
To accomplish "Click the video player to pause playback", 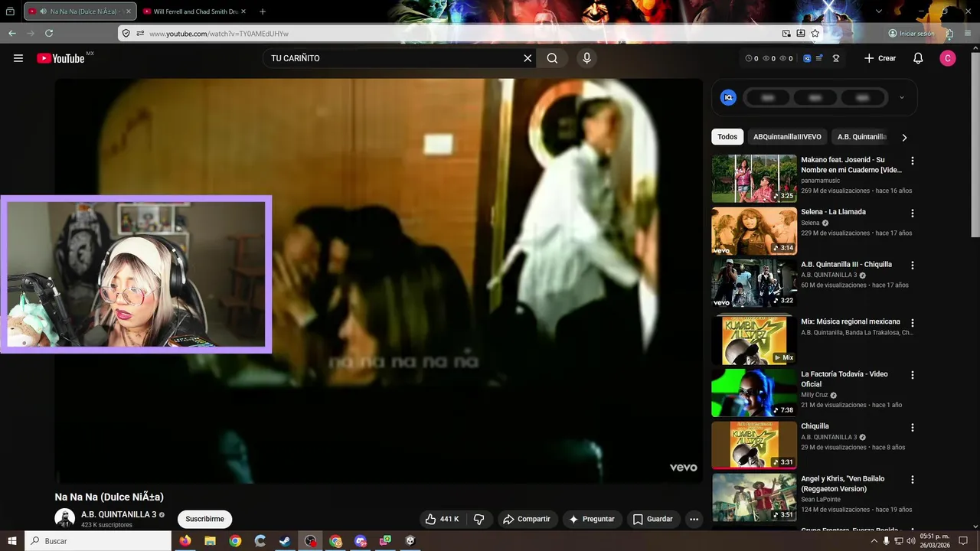I will (x=378, y=280).
